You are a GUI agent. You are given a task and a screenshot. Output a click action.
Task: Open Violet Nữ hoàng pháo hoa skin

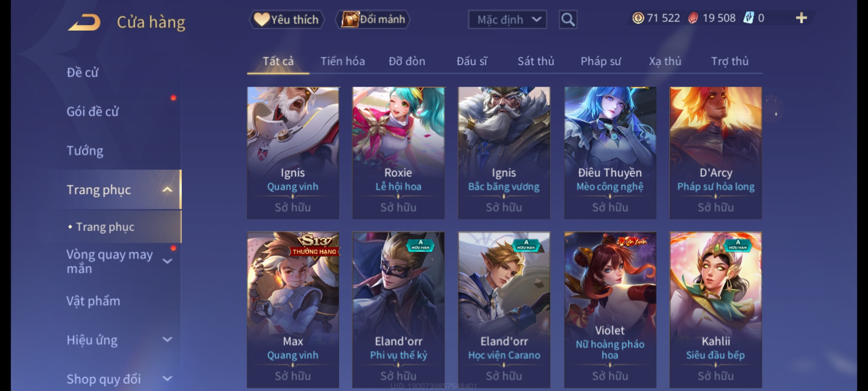tap(610, 310)
